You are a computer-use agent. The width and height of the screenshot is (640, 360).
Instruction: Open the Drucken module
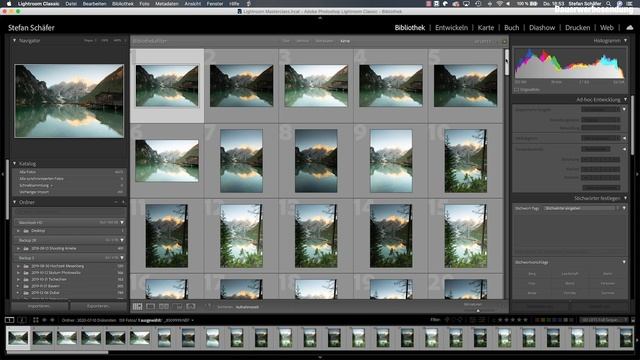[x=578, y=28]
